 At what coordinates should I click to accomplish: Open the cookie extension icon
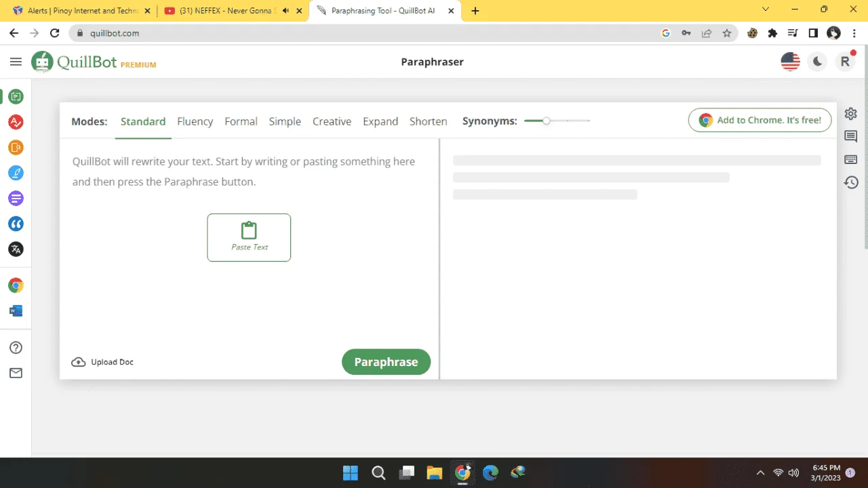[752, 33]
